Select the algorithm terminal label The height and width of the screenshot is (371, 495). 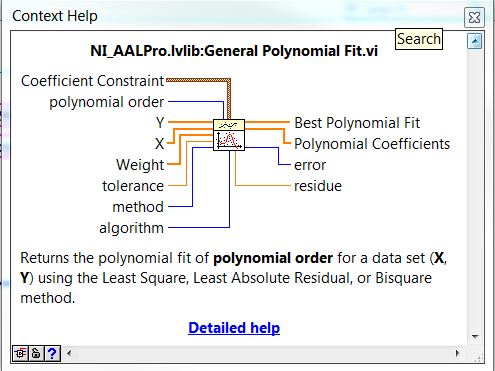[x=131, y=228]
